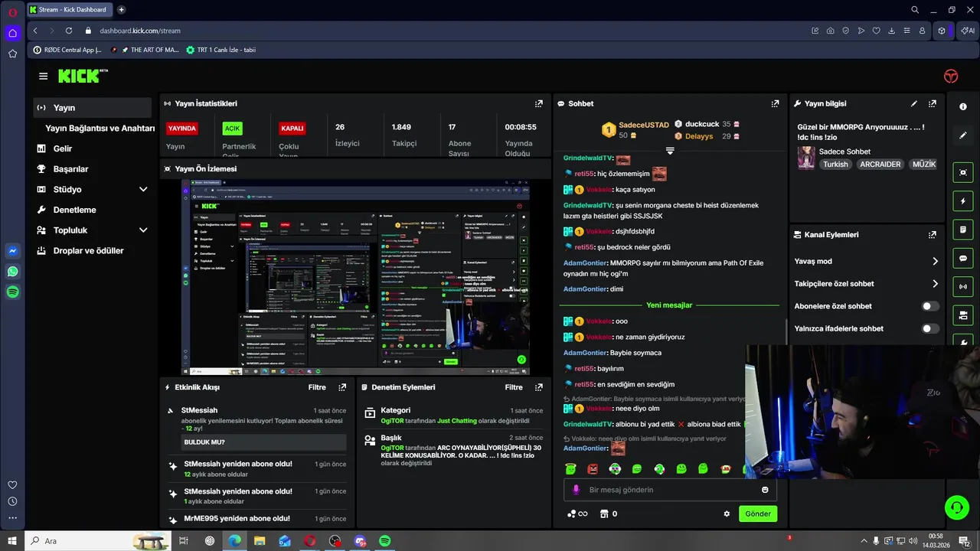Open Yayın Bağlantısı ve Anahtarı page
980x551 pixels.
click(100, 128)
